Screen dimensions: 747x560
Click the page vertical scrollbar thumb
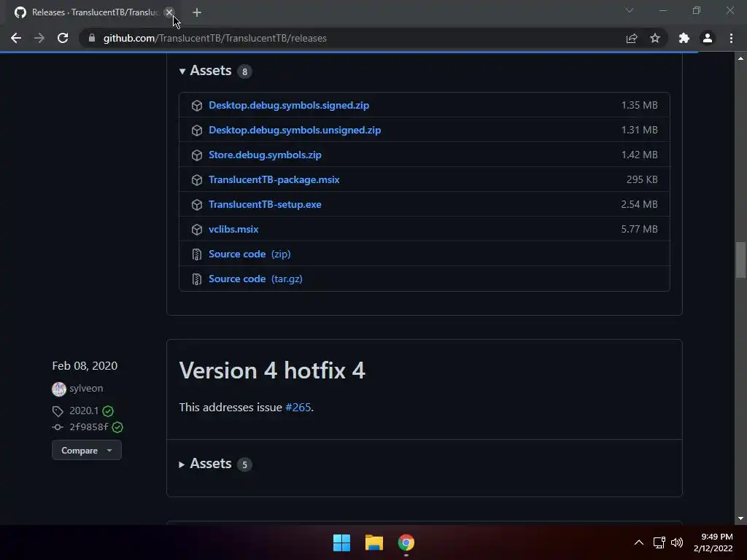[x=740, y=260]
